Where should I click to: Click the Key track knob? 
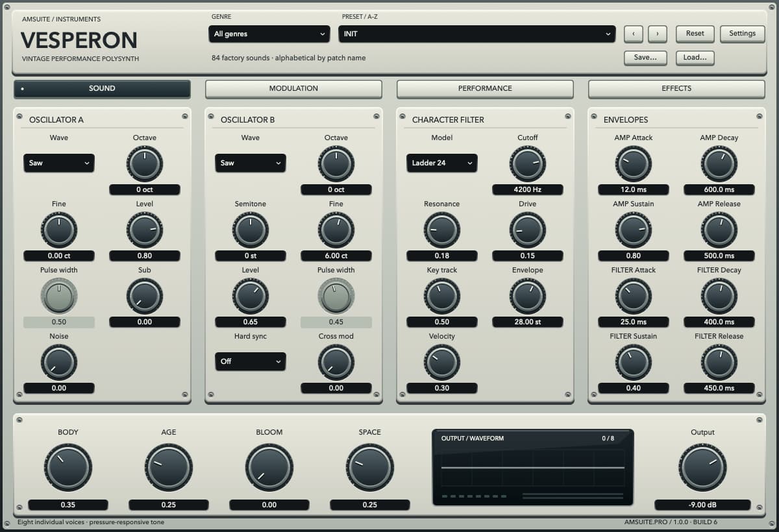click(x=442, y=296)
